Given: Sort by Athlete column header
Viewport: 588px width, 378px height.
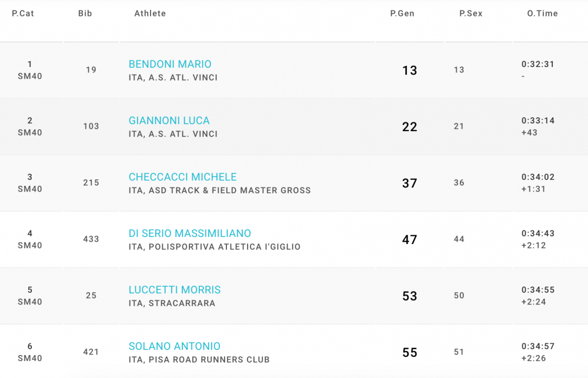Looking at the screenshot, I should [150, 14].
